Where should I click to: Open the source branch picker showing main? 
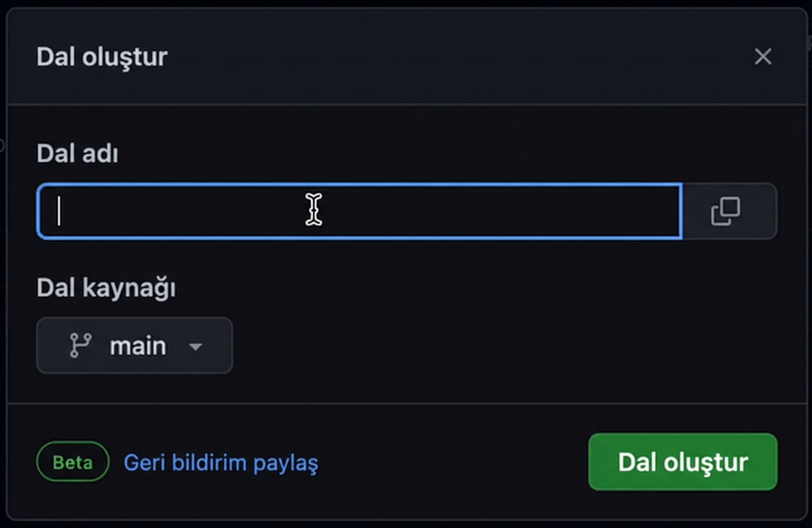[x=134, y=345]
